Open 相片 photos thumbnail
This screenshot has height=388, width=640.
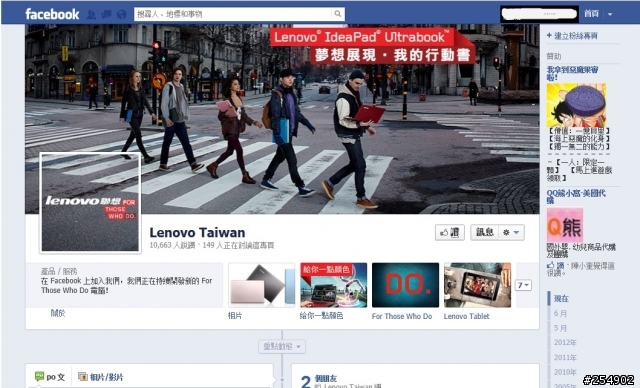(x=262, y=285)
